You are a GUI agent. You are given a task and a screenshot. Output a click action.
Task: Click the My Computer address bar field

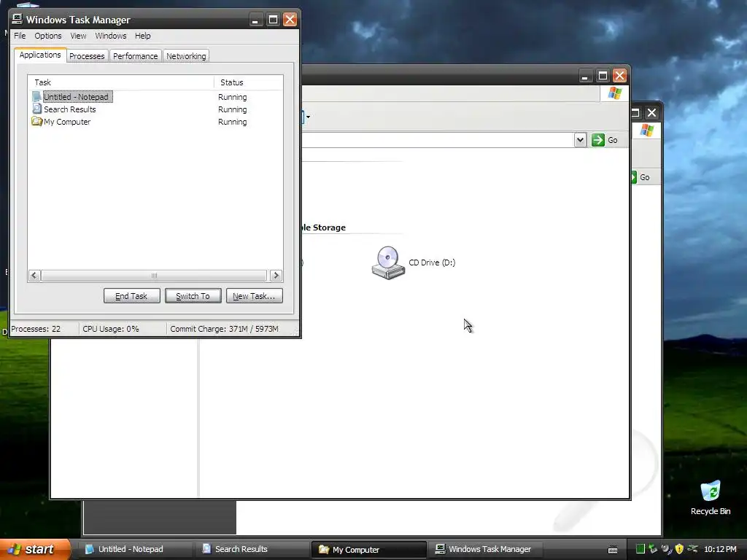(438, 140)
